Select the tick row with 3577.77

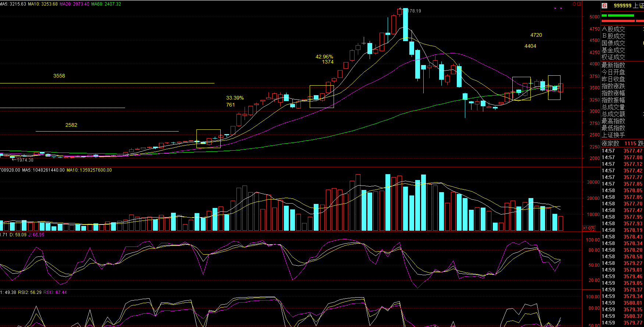pos(623,177)
